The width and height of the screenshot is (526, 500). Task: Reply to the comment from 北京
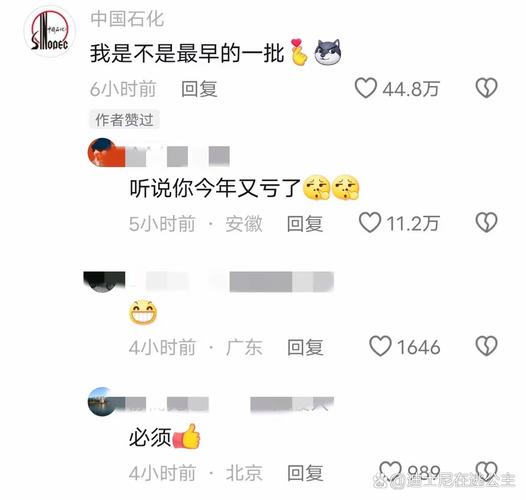coord(305,472)
